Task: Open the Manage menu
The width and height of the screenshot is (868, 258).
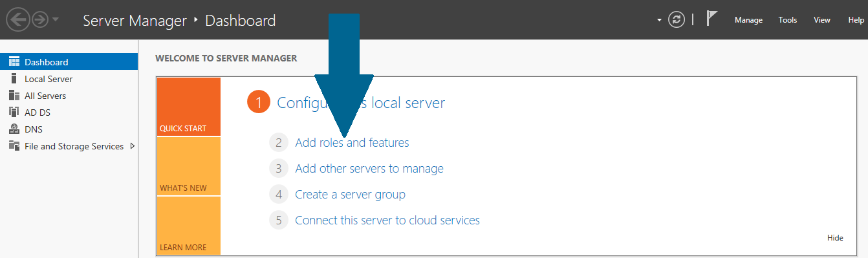Action: [748, 20]
